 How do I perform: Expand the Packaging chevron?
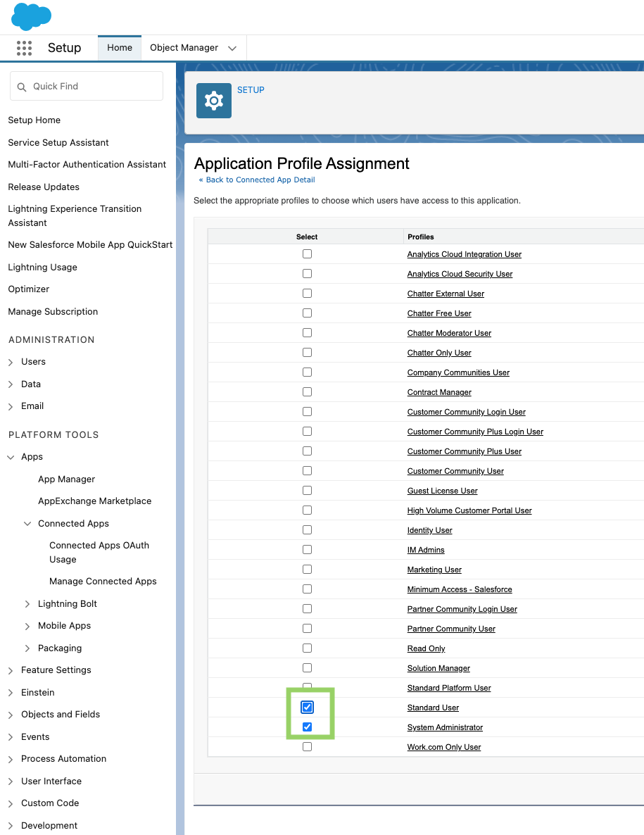pyautogui.click(x=27, y=648)
